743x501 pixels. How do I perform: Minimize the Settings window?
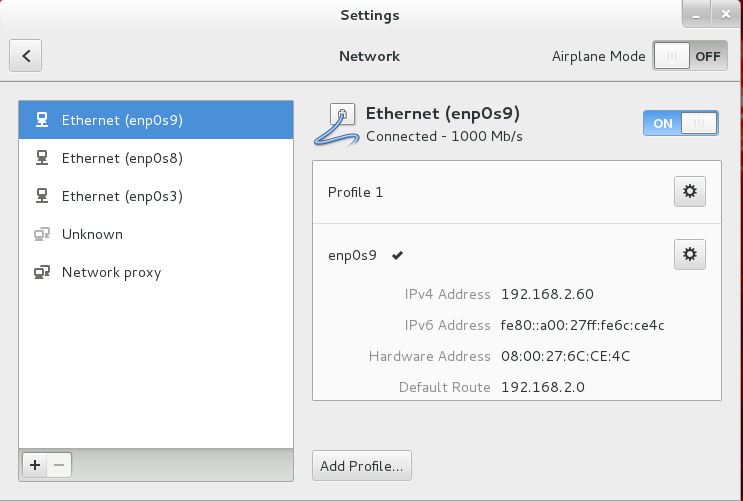tap(696, 14)
